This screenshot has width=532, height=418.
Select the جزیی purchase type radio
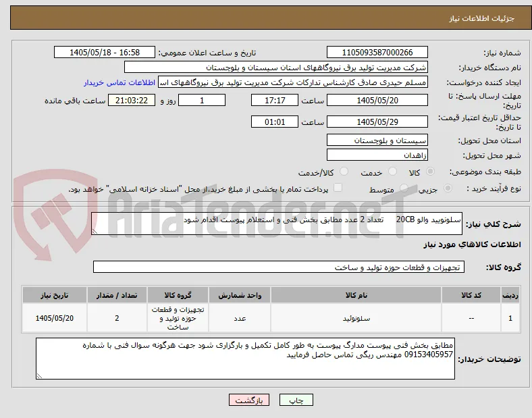[448, 188]
